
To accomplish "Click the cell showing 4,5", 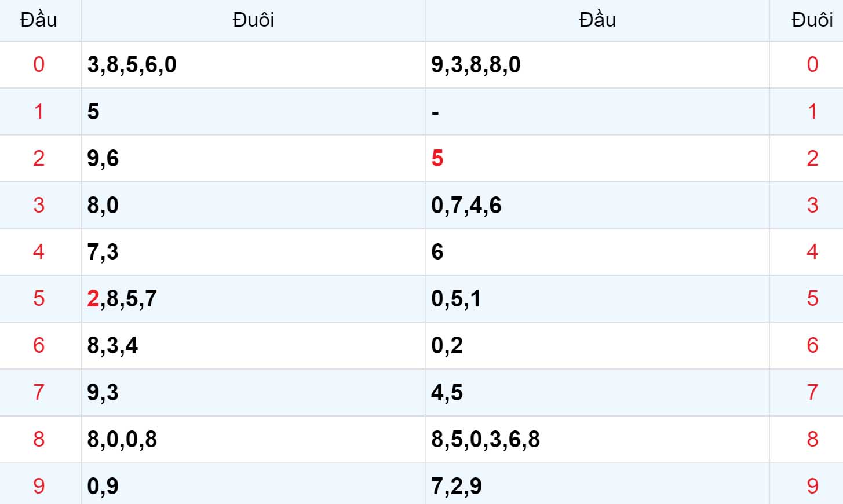I will [597, 393].
